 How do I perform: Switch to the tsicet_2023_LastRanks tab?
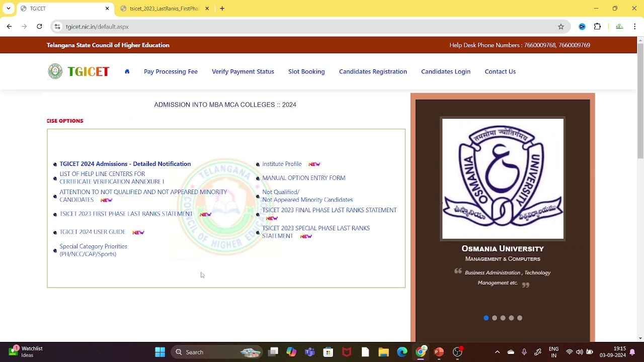(x=164, y=9)
